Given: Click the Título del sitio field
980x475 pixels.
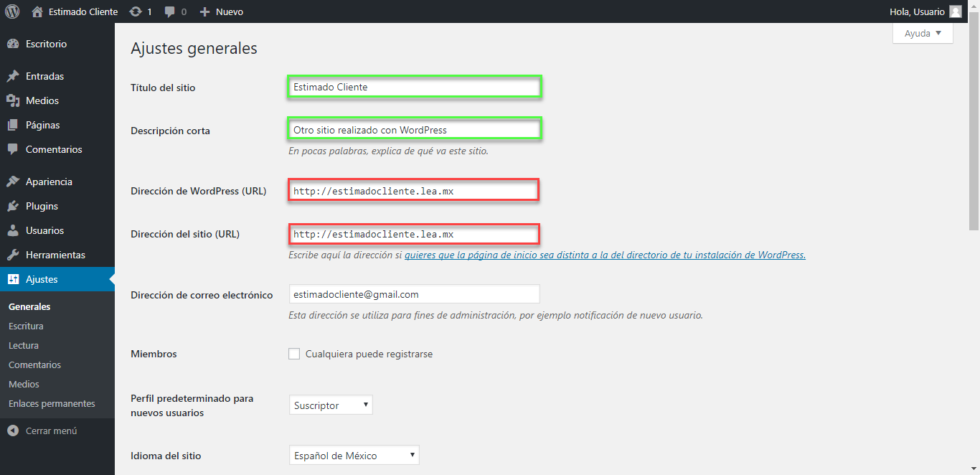Looking at the screenshot, I should (x=414, y=87).
